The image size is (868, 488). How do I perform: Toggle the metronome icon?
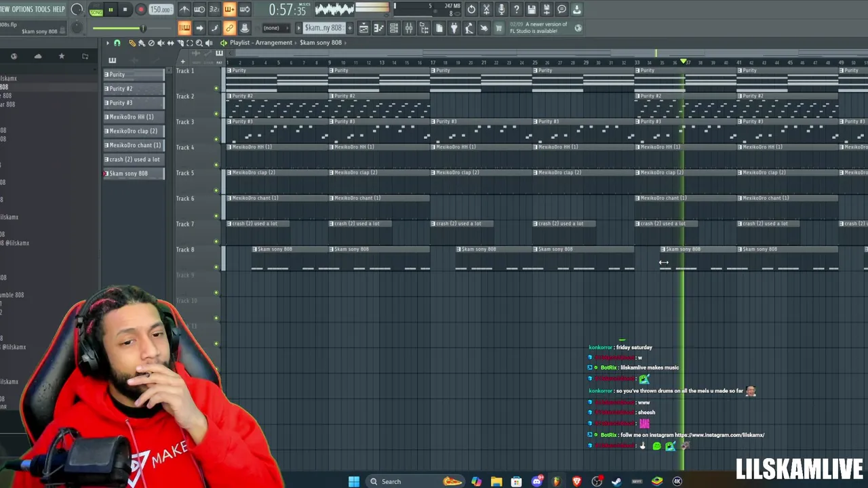[x=184, y=9]
